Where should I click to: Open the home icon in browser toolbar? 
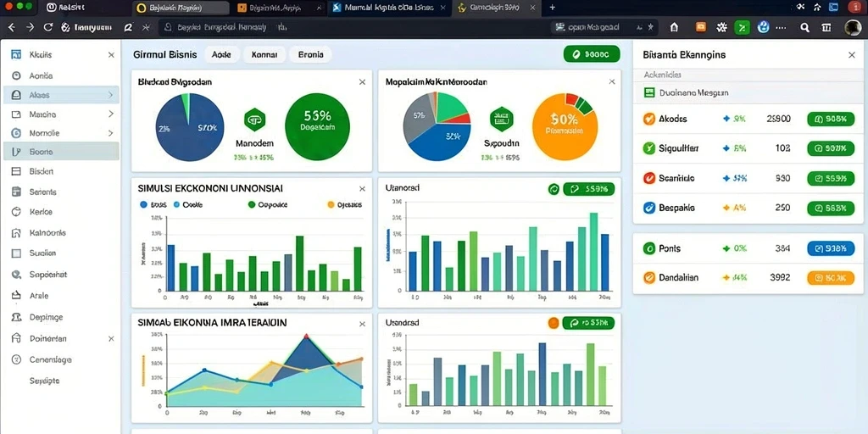pos(674,27)
